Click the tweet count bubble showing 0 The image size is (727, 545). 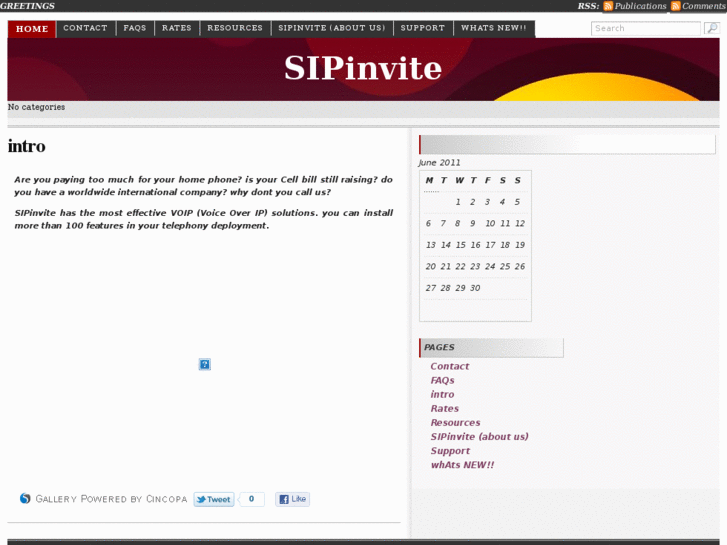tap(251, 499)
